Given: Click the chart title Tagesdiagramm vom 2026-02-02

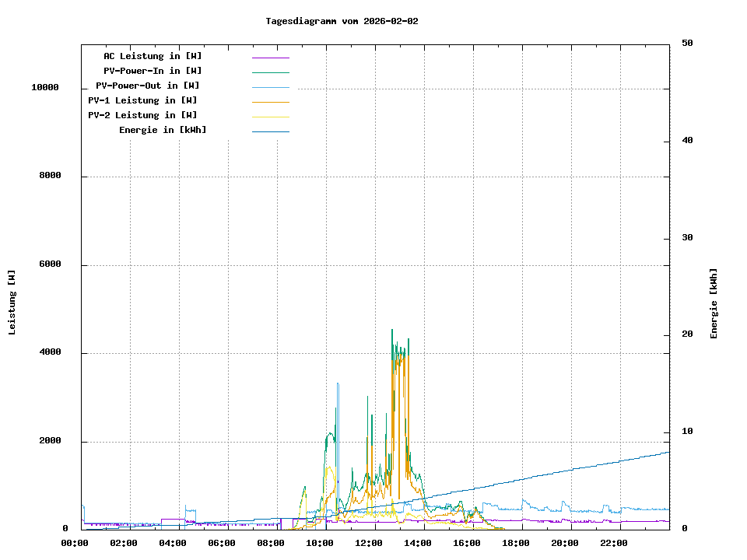Looking at the screenshot, I should [342, 21].
